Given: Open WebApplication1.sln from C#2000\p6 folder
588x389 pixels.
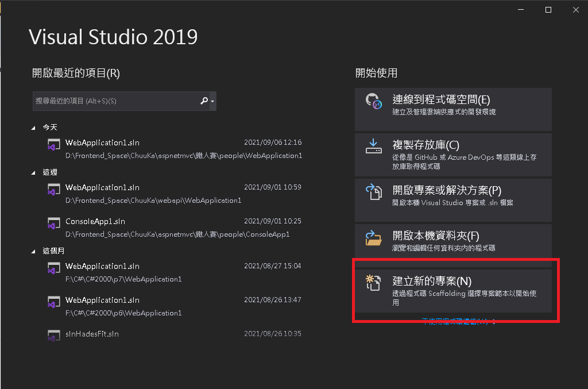Looking at the screenshot, I should tap(175, 306).
